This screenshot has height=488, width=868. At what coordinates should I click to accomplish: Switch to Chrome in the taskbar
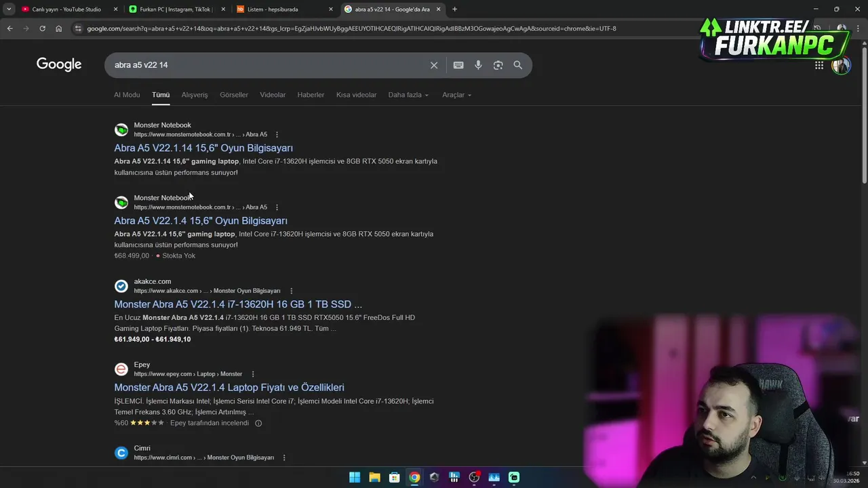click(414, 477)
